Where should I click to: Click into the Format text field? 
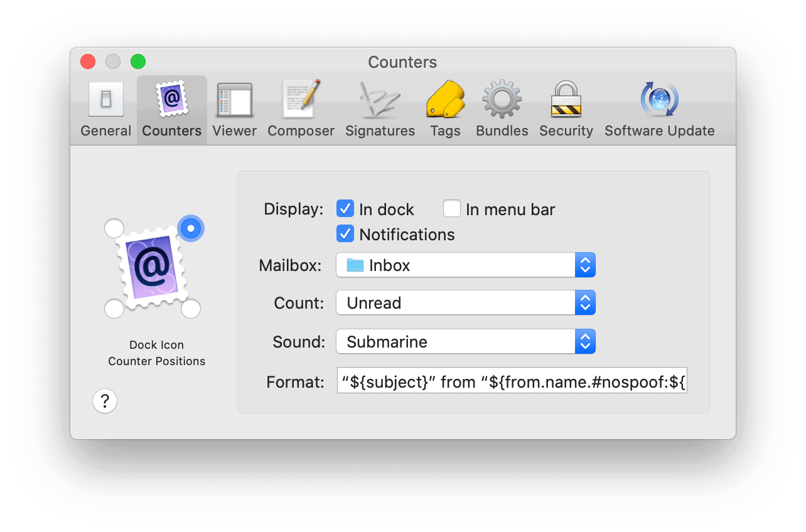[512, 381]
